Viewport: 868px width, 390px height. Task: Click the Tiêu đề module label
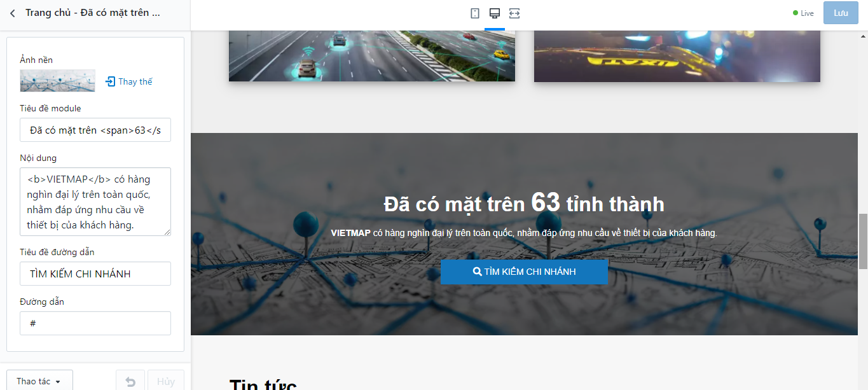pyautogui.click(x=50, y=108)
